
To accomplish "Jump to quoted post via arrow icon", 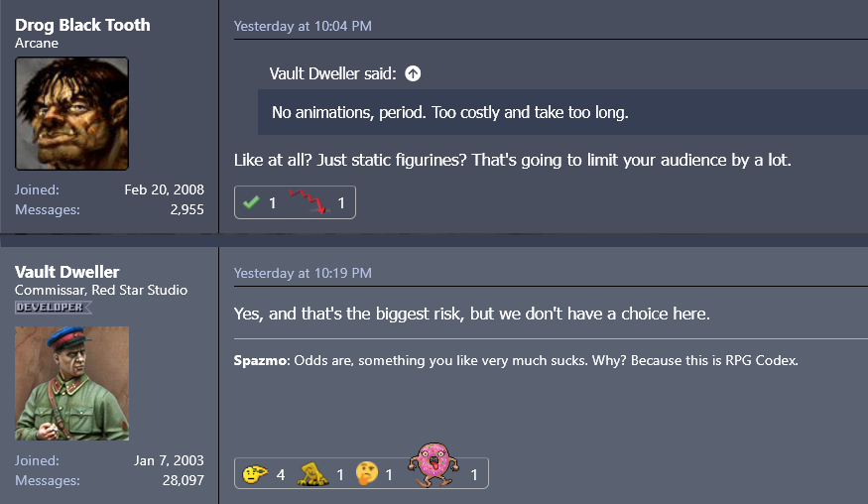I will (413, 73).
